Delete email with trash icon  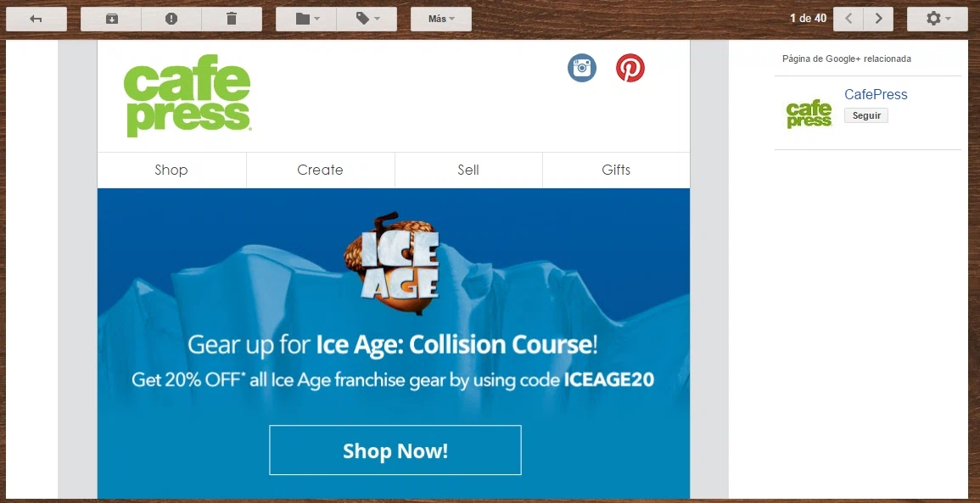[232, 19]
